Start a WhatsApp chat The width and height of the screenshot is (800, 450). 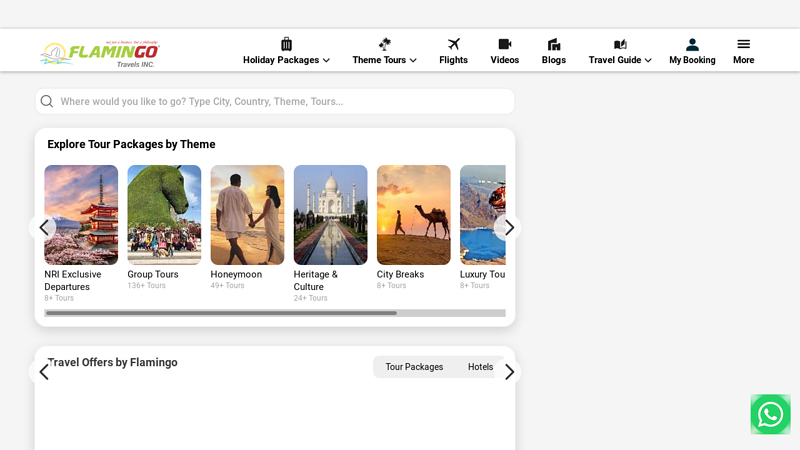tap(770, 414)
